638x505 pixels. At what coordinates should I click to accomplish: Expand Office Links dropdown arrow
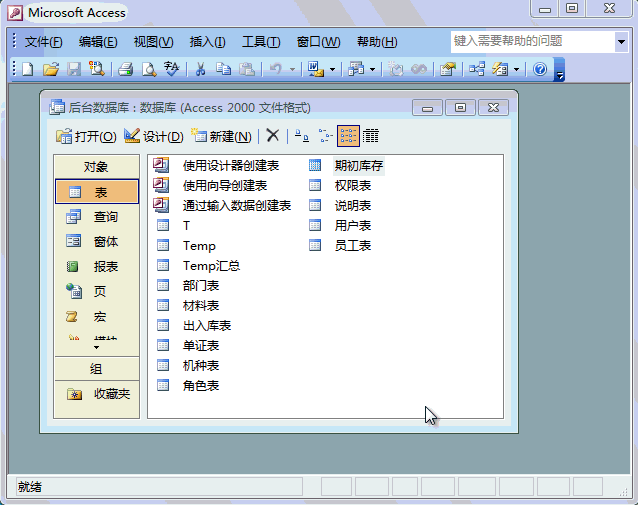coord(332,70)
